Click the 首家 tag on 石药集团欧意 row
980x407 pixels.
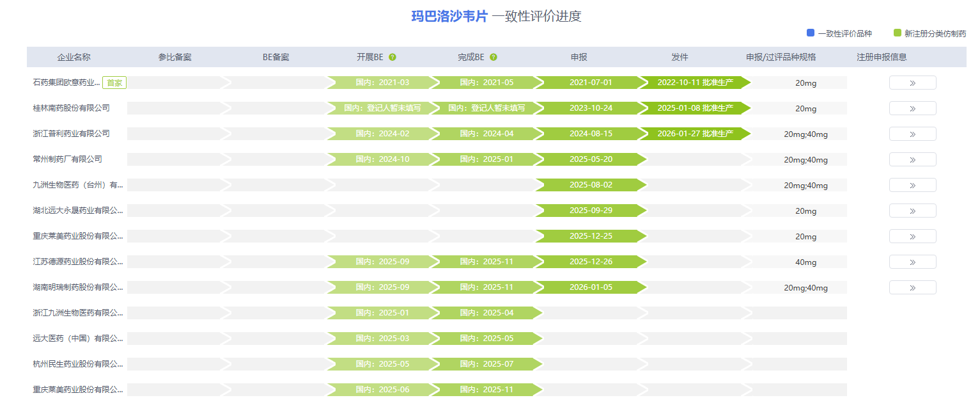(114, 83)
